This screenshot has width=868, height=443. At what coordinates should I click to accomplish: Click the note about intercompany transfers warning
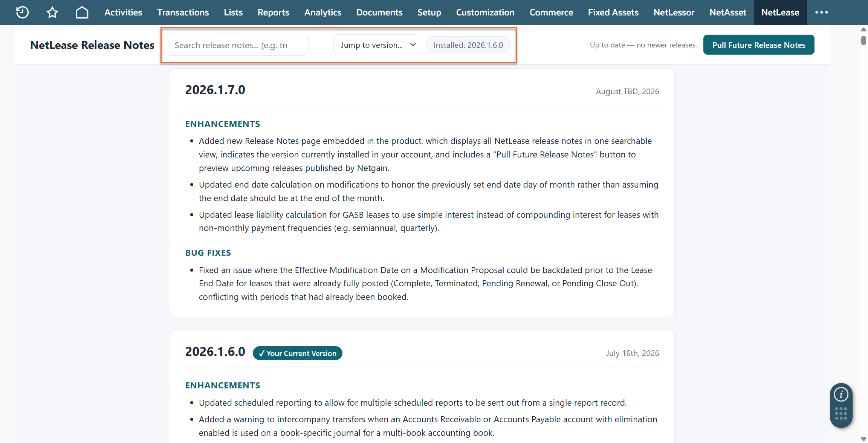pos(428,426)
